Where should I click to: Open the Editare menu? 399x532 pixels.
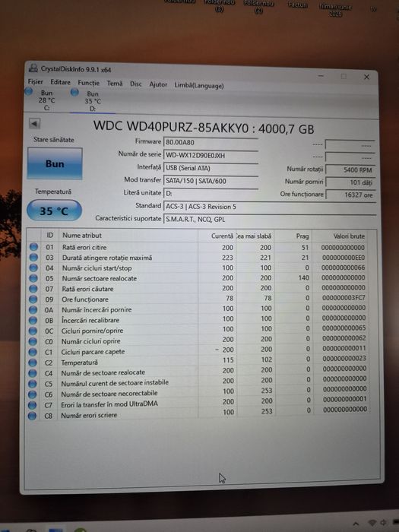[x=60, y=82]
